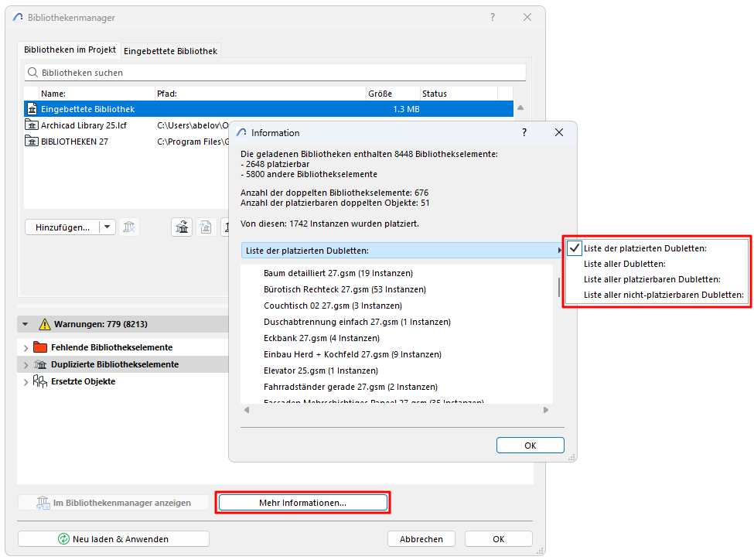This screenshot has height=560, width=754.
Task: Expand Duplizierte Bibliothekselemente chevron
Action: (x=26, y=364)
